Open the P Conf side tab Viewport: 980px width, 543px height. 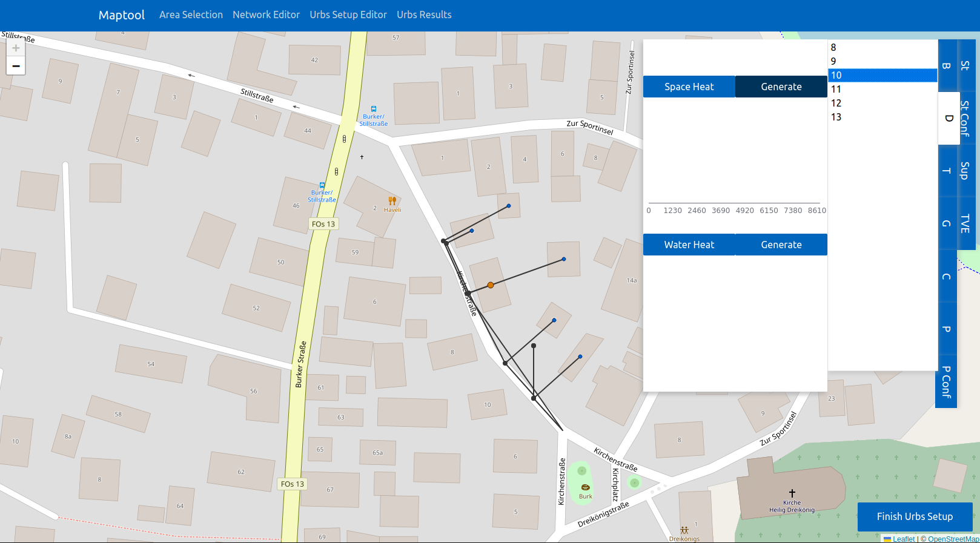[x=946, y=381]
